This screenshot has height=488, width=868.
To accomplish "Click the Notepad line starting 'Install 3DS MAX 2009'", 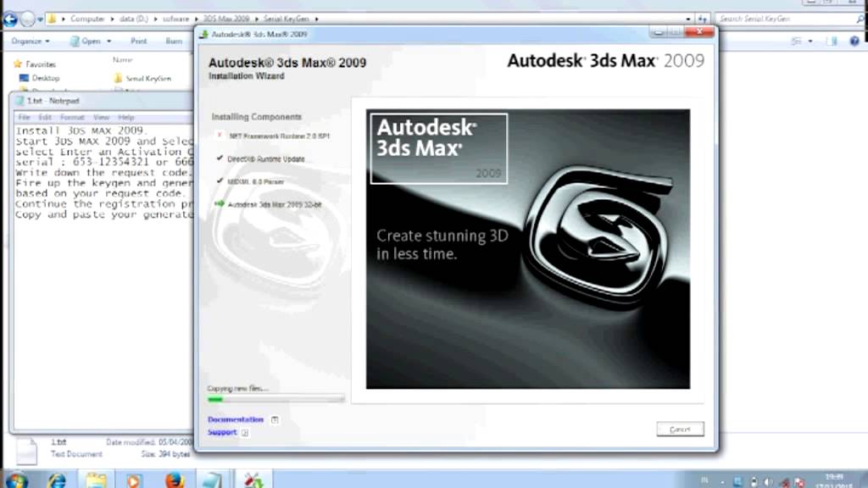I will (x=82, y=131).
